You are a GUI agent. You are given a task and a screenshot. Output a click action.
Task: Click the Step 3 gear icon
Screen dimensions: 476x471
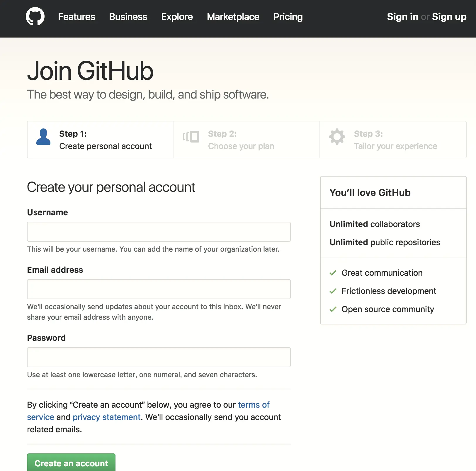pyautogui.click(x=337, y=137)
